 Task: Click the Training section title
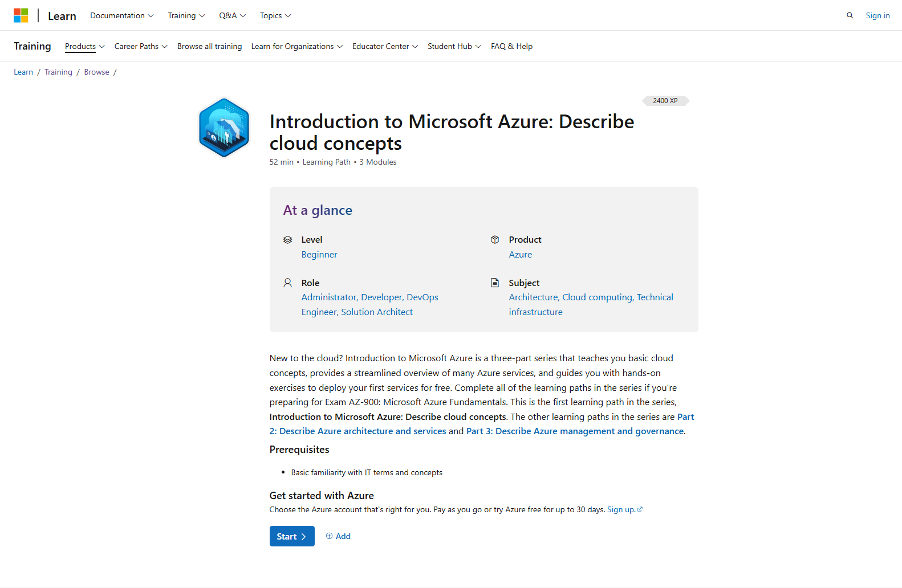(32, 46)
